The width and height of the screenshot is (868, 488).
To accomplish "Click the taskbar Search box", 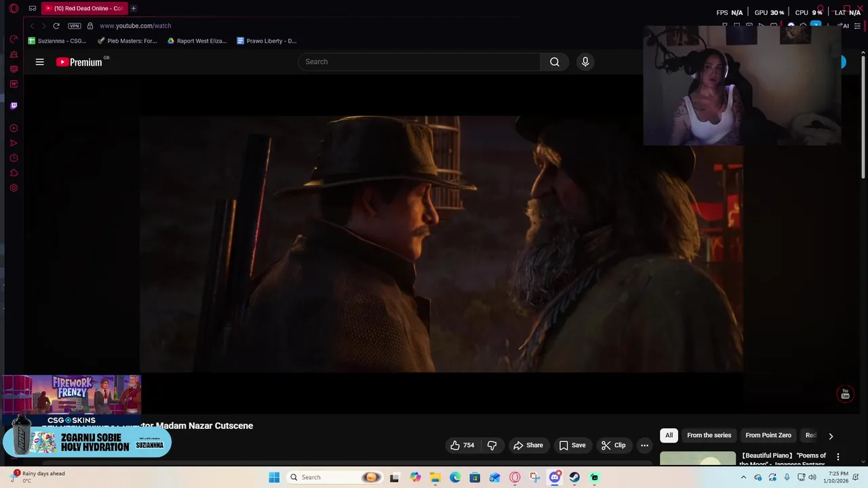I will pos(335,477).
